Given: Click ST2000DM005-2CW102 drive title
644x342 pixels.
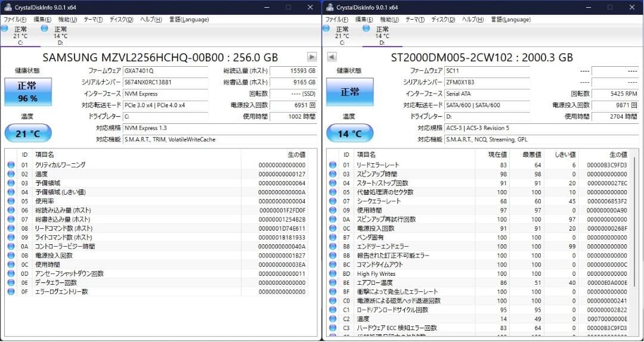Looking at the screenshot, I should [482, 57].
